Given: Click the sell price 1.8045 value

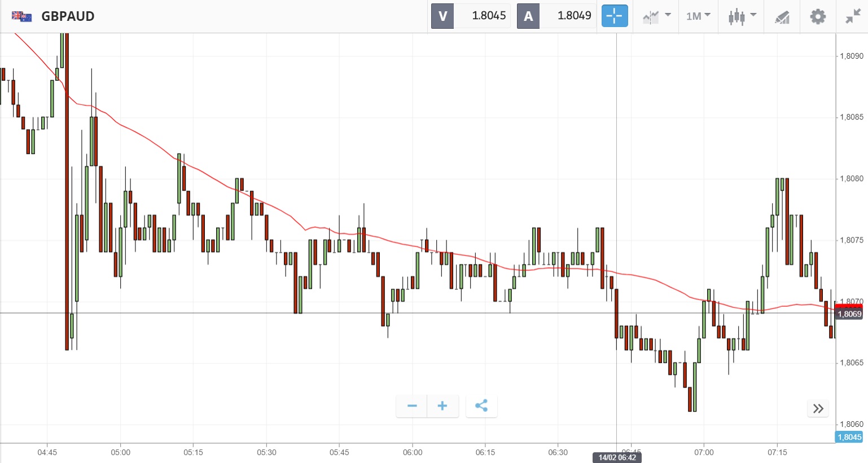Looking at the screenshot, I should coord(489,16).
